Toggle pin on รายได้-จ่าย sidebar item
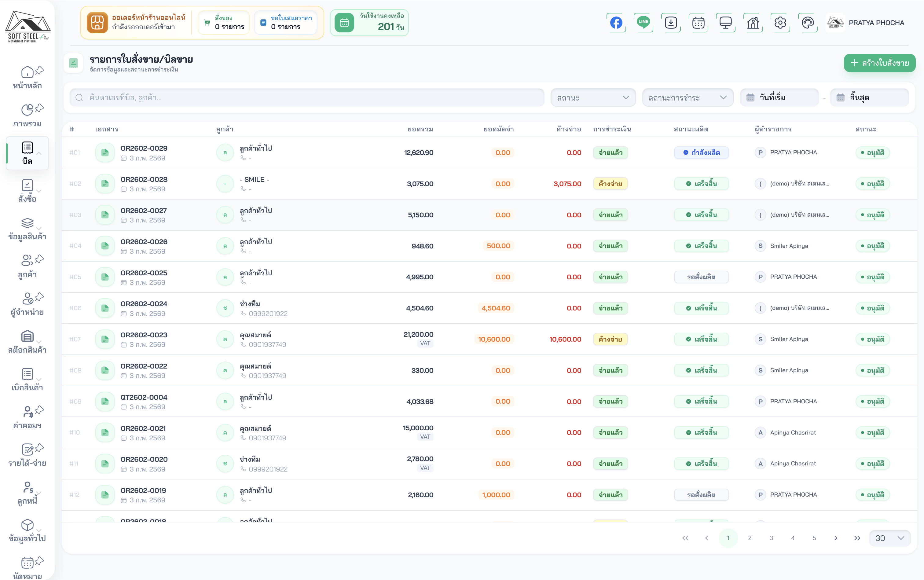Screen dimensions: 924x580 coord(39,448)
